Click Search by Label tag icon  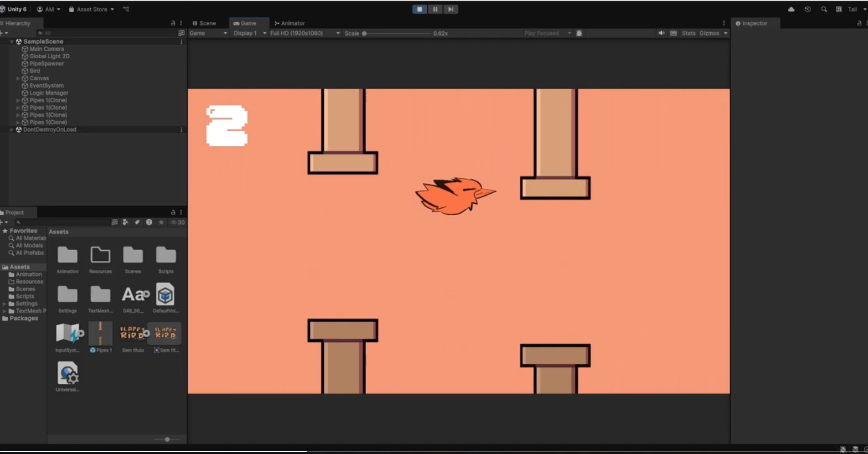[137, 222]
